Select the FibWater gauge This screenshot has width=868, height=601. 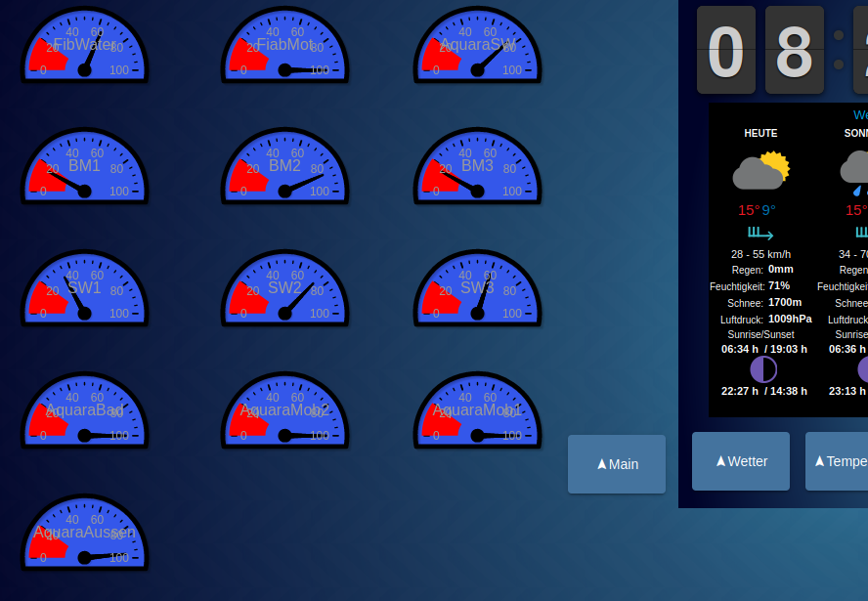85,45
